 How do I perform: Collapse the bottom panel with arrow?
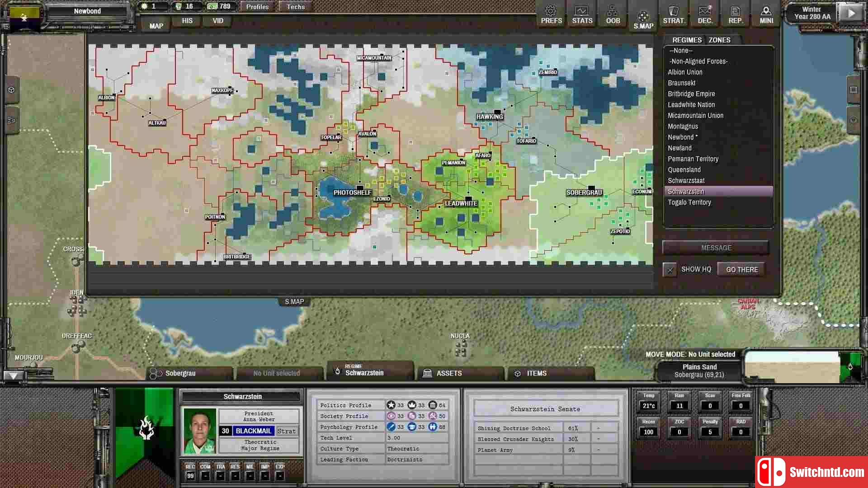13,375
